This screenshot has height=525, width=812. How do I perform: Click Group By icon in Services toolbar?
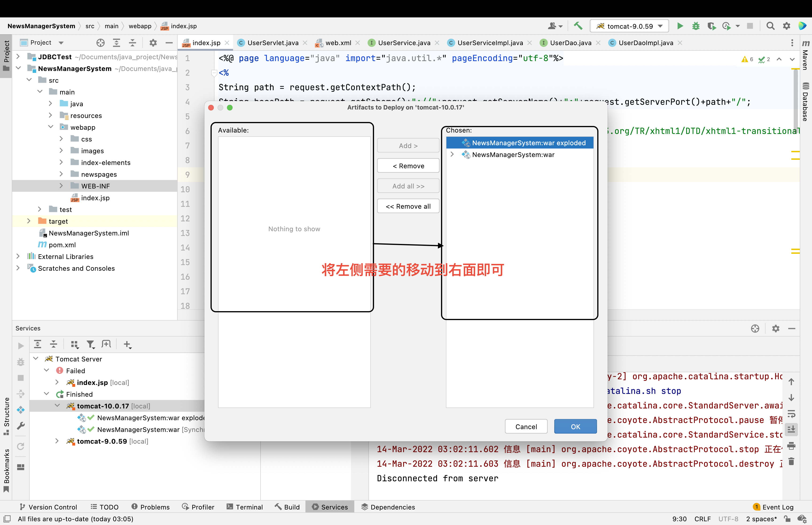pyautogui.click(x=75, y=345)
